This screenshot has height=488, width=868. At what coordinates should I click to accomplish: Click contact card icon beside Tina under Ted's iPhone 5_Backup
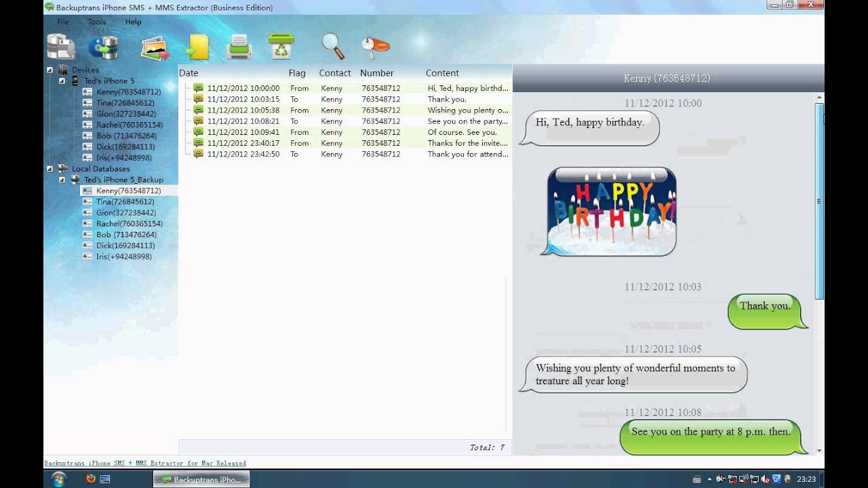(x=87, y=202)
